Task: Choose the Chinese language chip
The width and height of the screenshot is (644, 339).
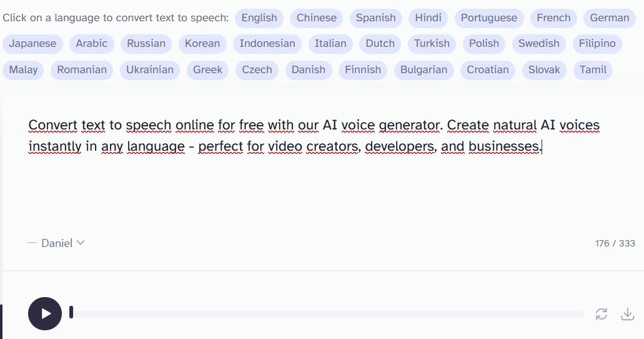Action: coord(316,18)
